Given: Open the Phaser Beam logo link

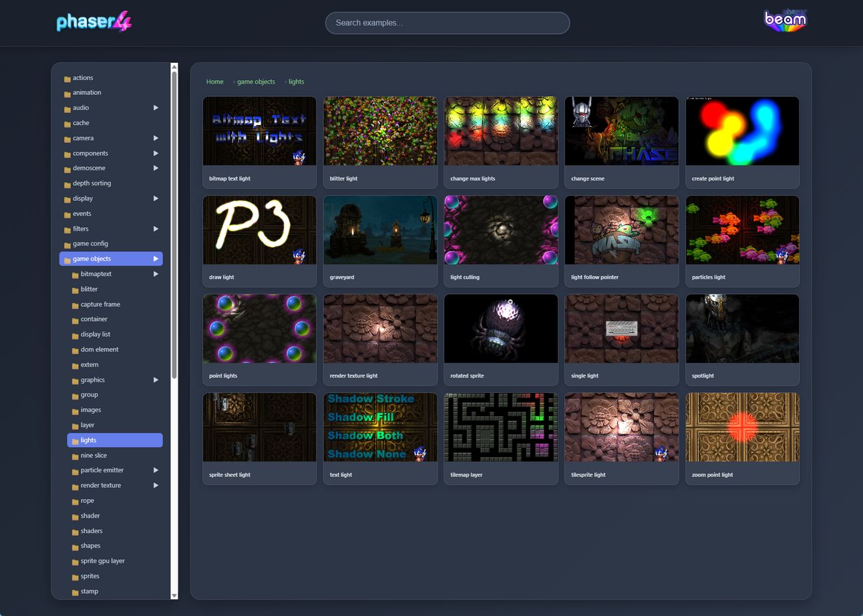Looking at the screenshot, I should pos(786,20).
